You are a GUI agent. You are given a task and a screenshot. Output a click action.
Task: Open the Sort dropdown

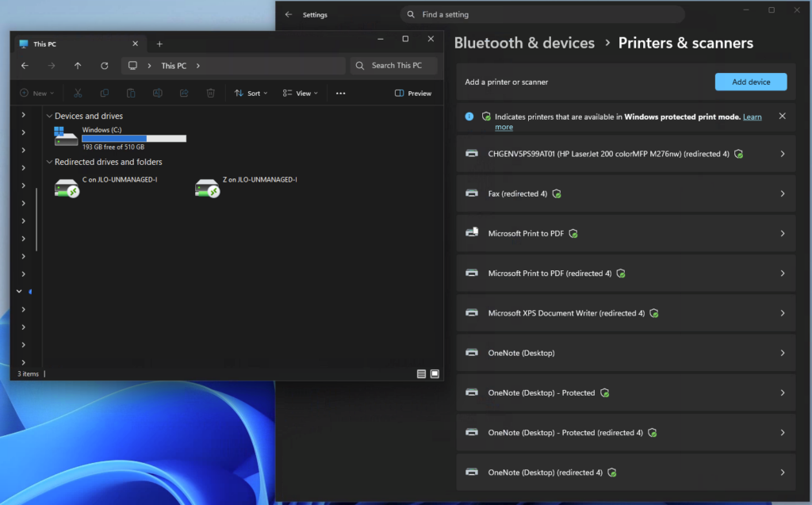click(x=251, y=94)
